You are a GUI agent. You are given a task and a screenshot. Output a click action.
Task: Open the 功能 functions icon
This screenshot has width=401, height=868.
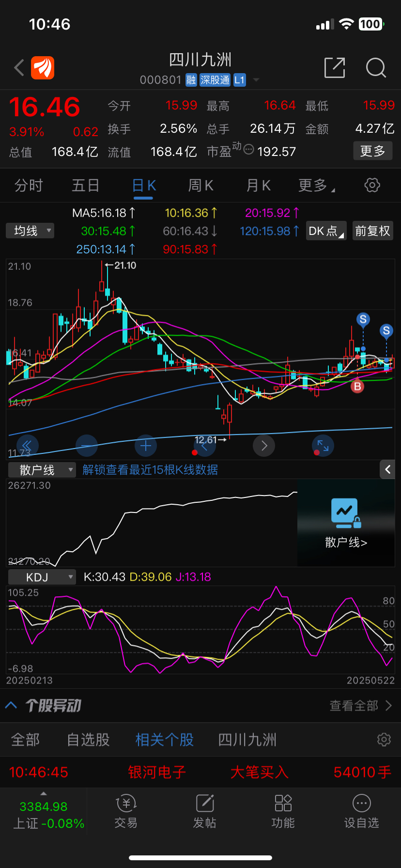coord(283,812)
